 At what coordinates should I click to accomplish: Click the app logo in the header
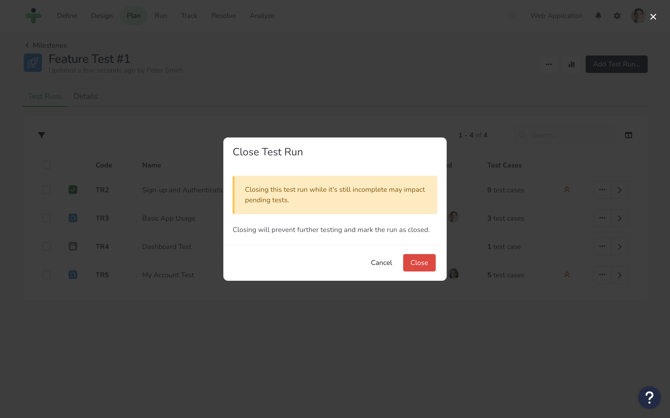tap(34, 16)
